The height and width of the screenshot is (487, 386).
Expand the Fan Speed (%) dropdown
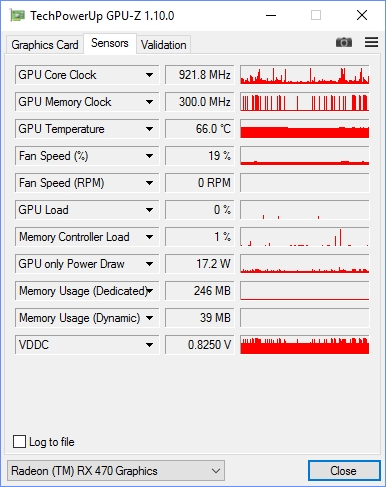149,156
